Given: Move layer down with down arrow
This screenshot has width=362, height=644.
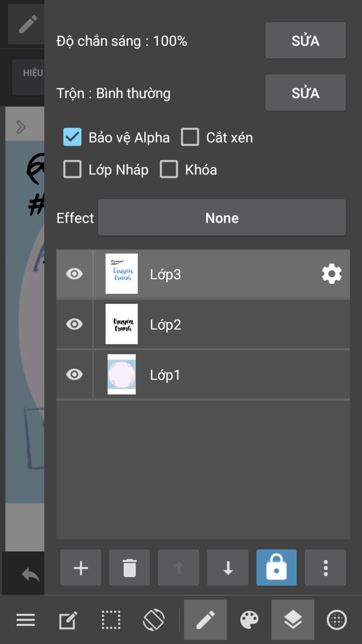Looking at the screenshot, I should tap(228, 568).
